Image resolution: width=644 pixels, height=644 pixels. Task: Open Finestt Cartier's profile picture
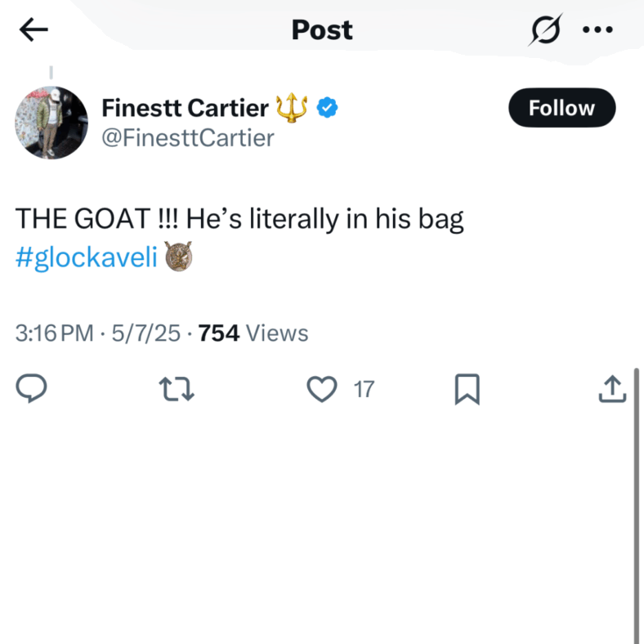[51, 123]
